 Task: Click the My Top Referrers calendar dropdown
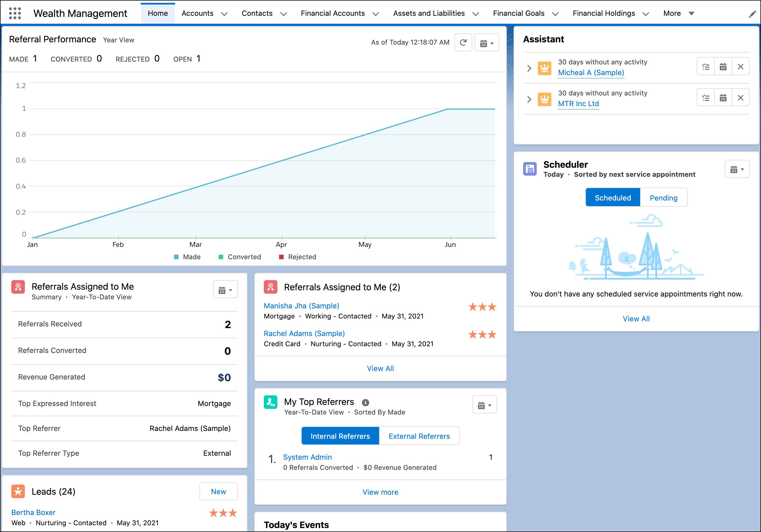[x=484, y=404]
